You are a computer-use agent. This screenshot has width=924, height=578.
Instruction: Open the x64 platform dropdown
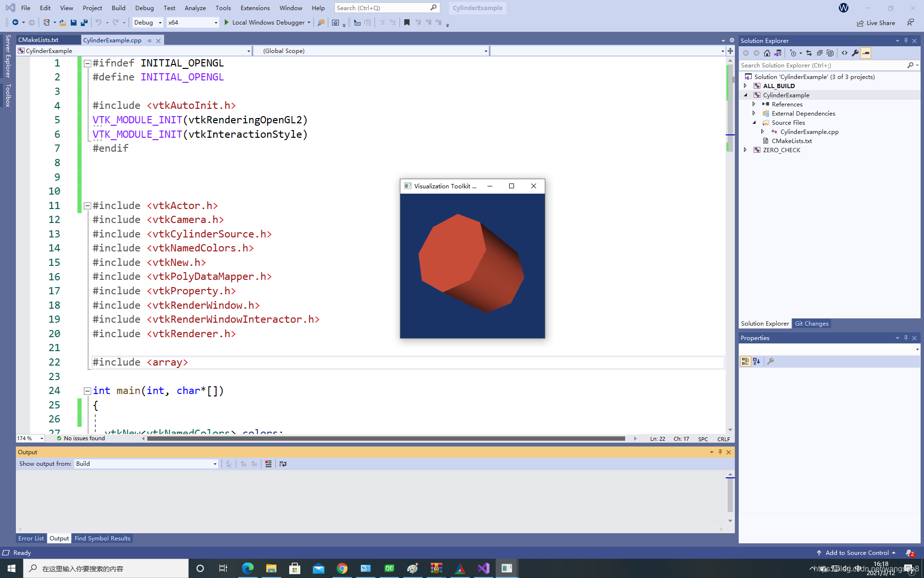[x=192, y=23]
